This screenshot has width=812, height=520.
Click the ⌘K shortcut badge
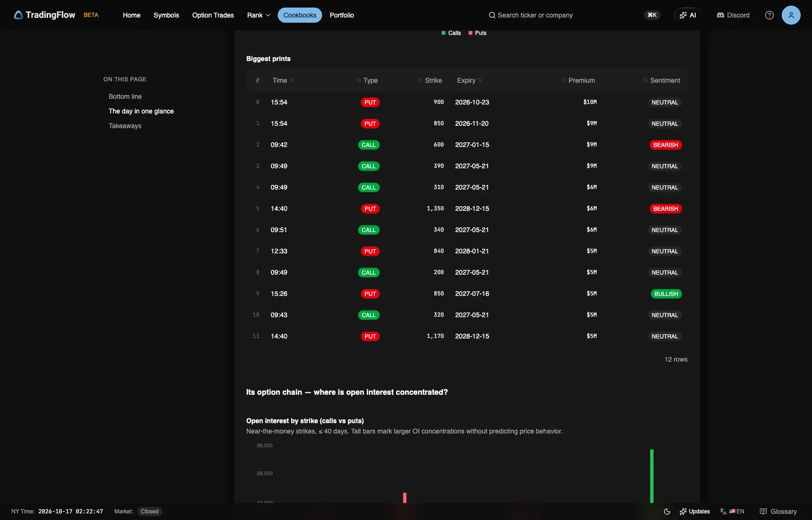click(x=652, y=15)
